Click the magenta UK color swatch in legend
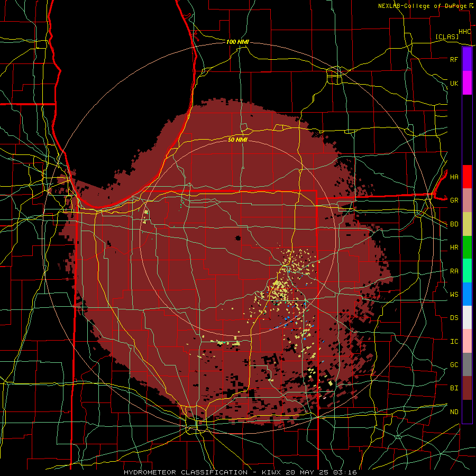This screenshot has width=476, height=476. coord(467,83)
